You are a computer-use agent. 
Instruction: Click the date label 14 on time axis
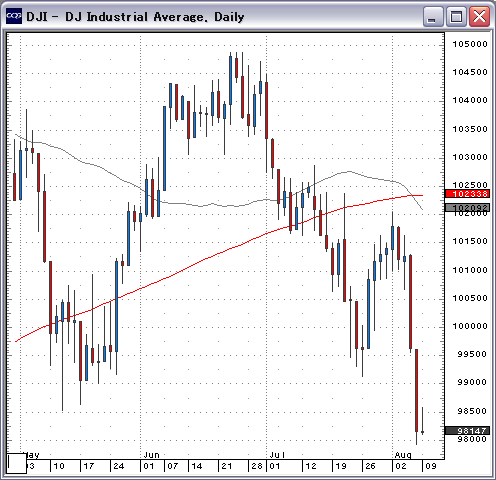click(197, 466)
